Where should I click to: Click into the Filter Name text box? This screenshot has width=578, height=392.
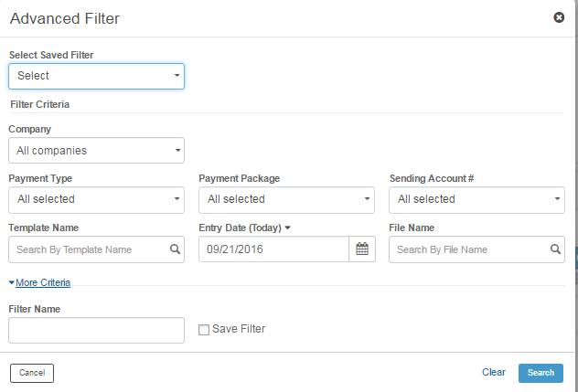pyautogui.click(x=97, y=330)
